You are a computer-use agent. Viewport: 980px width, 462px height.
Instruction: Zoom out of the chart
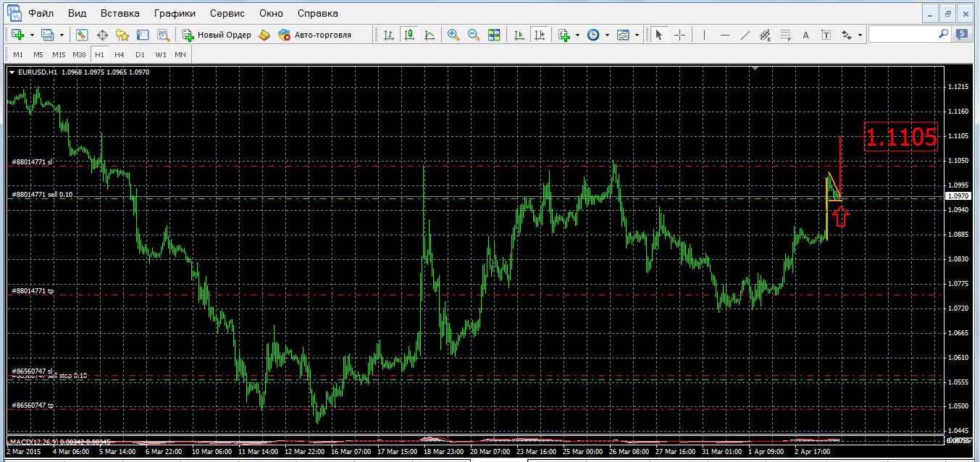(474, 35)
